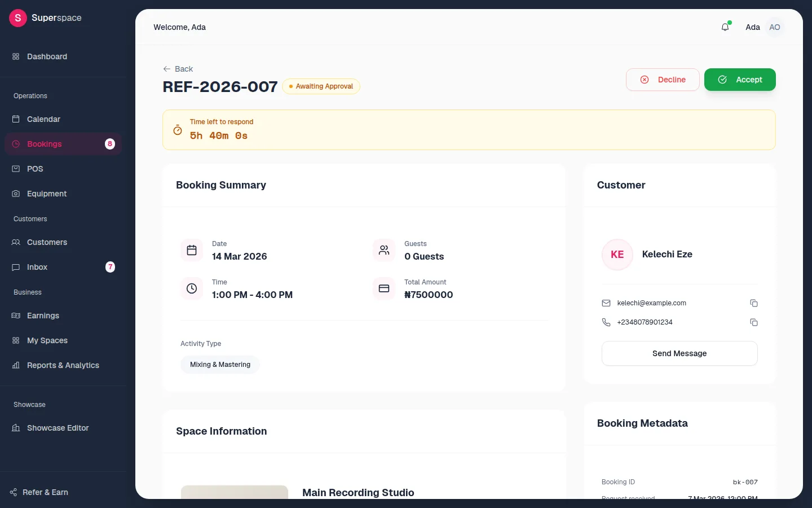Open the AO user avatar
812x508 pixels.
click(775, 27)
